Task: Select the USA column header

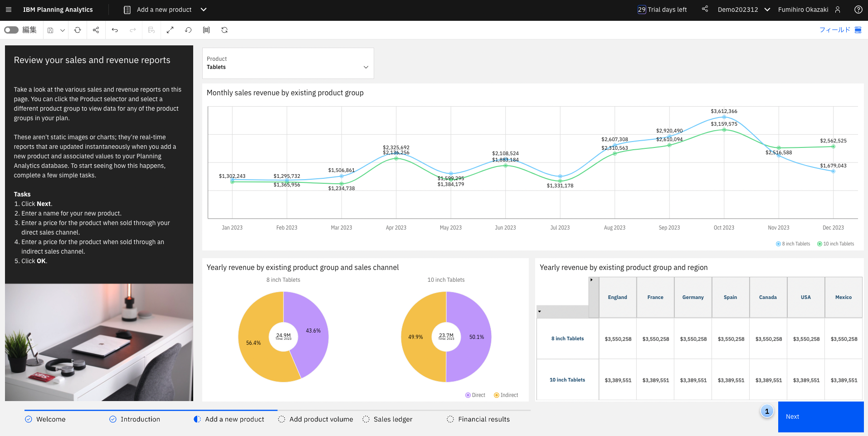Action: pos(806,297)
